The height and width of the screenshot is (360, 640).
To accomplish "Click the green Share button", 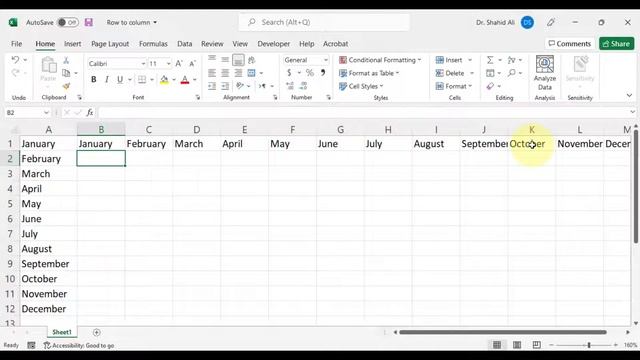I will click(617, 44).
